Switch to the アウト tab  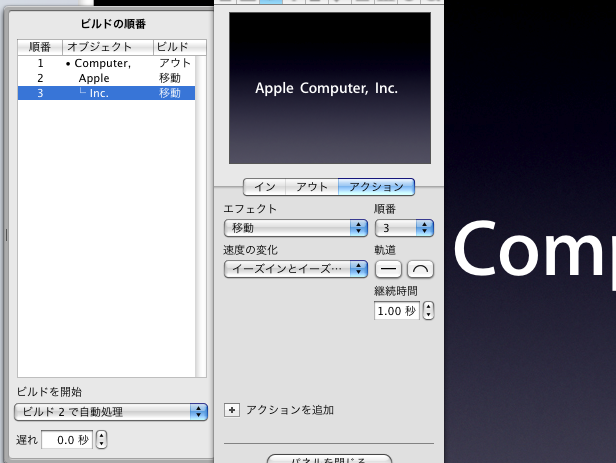click(312, 187)
